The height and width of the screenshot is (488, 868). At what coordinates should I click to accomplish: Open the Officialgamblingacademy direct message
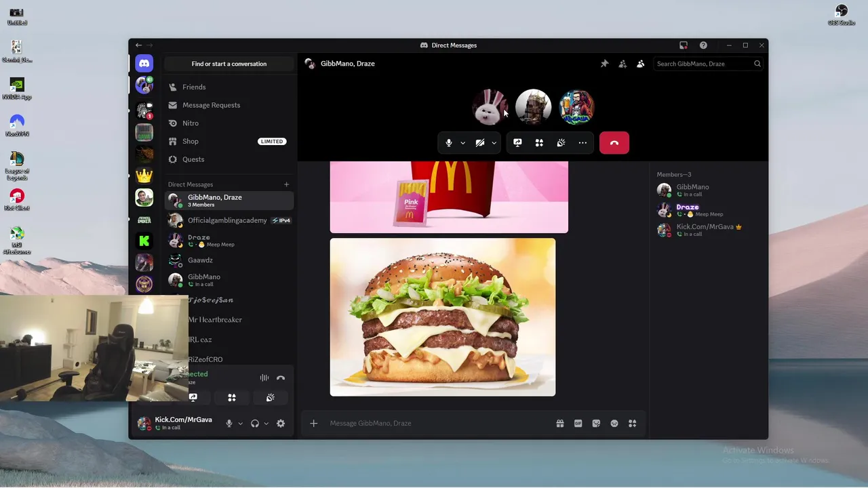pyautogui.click(x=229, y=220)
